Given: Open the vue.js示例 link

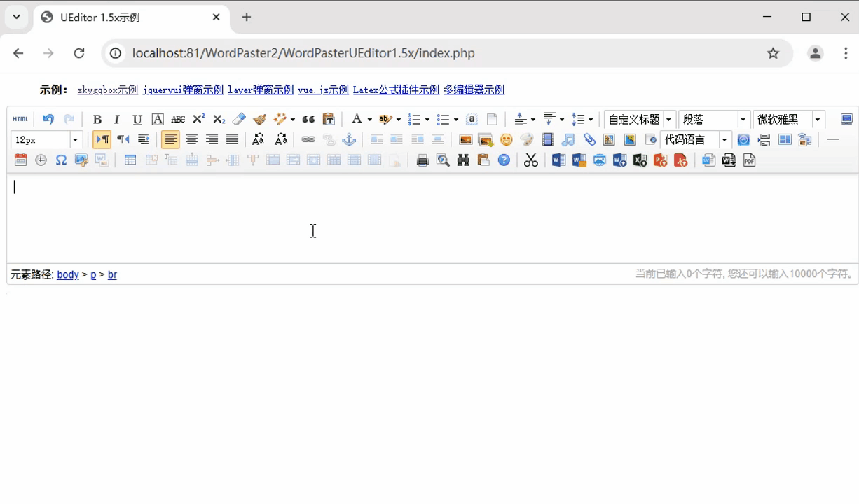Looking at the screenshot, I should [x=323, y=90].
